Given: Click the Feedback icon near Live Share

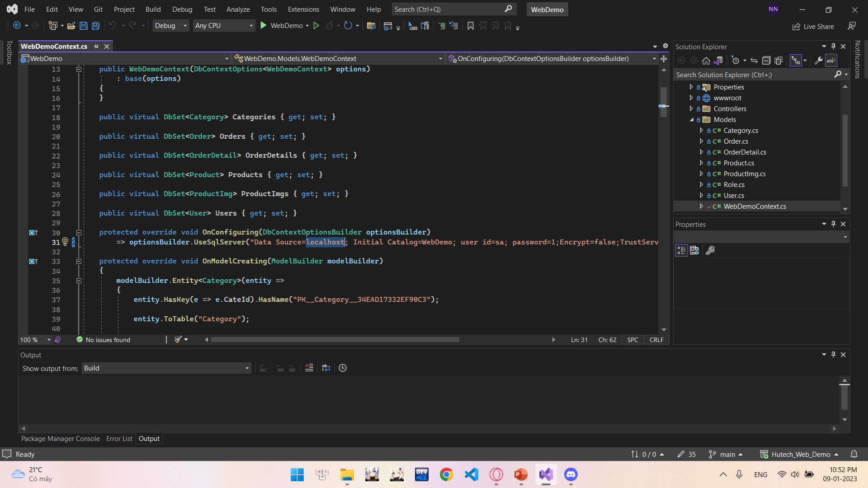Looking at the screenshot, I should (x=852, y=26).
